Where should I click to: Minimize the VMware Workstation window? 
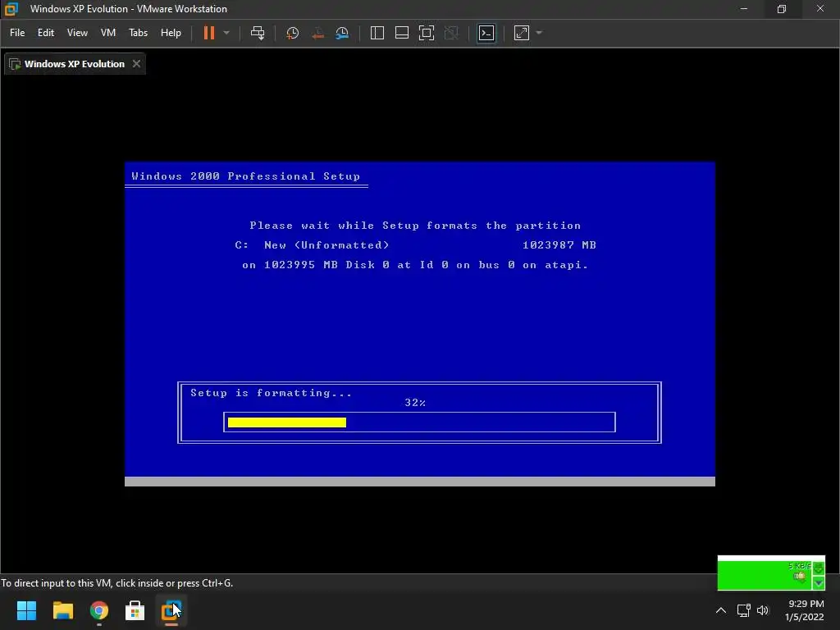pyautogui.click(x=743, y=8)
